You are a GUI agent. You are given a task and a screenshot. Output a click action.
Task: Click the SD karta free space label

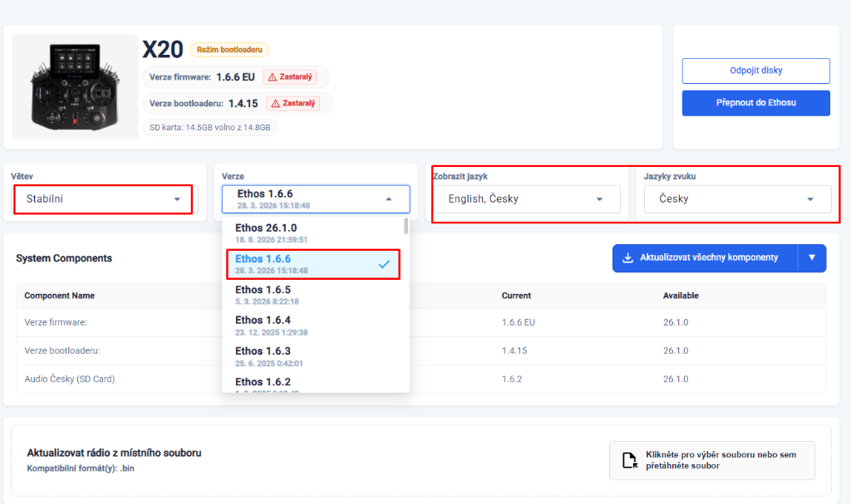tap(210, 128)
